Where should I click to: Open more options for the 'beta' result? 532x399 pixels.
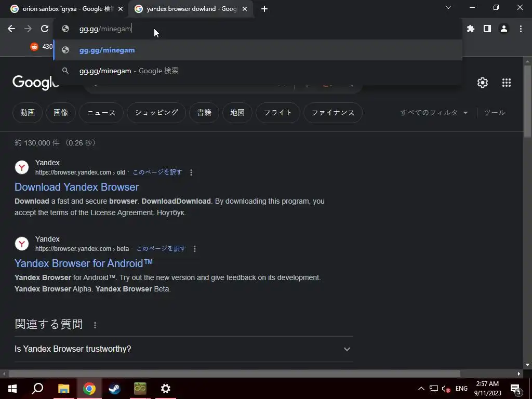pyautogui.click(x=195, y=249)
